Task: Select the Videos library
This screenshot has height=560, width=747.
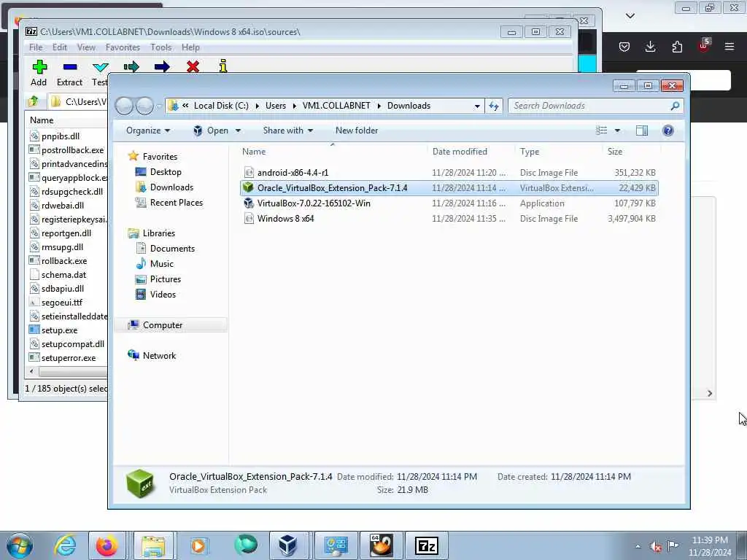Action: (163, 295)
